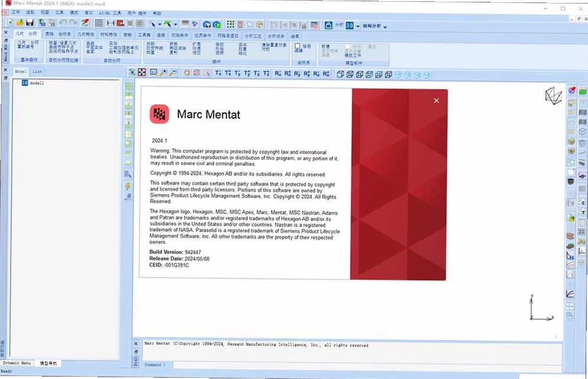Open the 选取 menu

click(30, 12)
